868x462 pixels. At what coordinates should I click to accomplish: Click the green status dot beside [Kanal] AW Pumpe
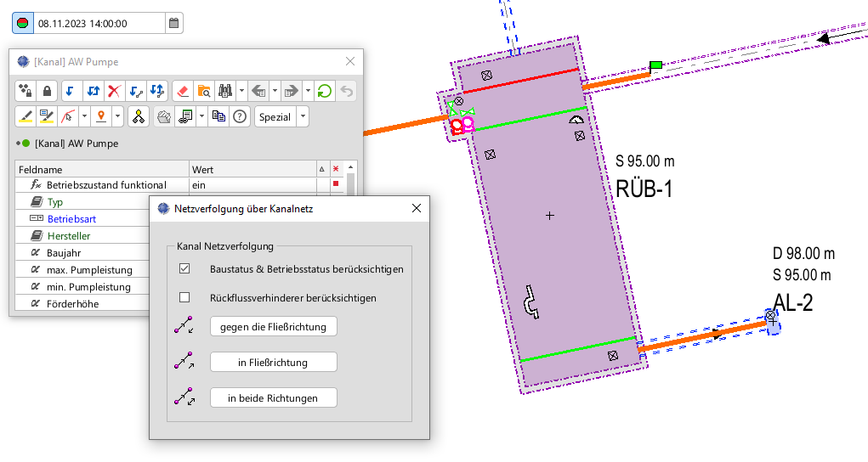click(26, 144)
